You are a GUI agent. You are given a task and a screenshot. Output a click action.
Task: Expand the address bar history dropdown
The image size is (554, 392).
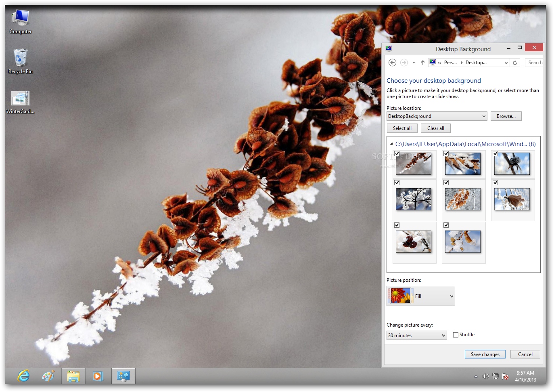(x=506, y=63)
